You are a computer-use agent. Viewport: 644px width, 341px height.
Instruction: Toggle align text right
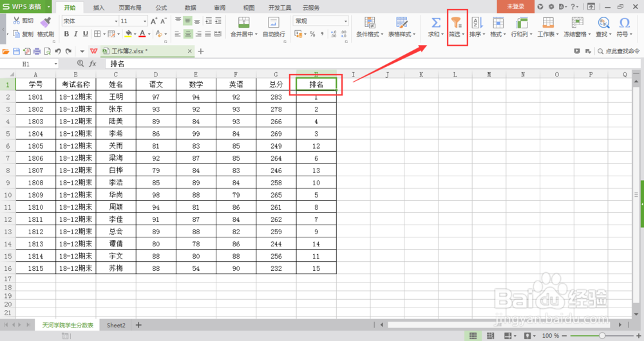198,34
